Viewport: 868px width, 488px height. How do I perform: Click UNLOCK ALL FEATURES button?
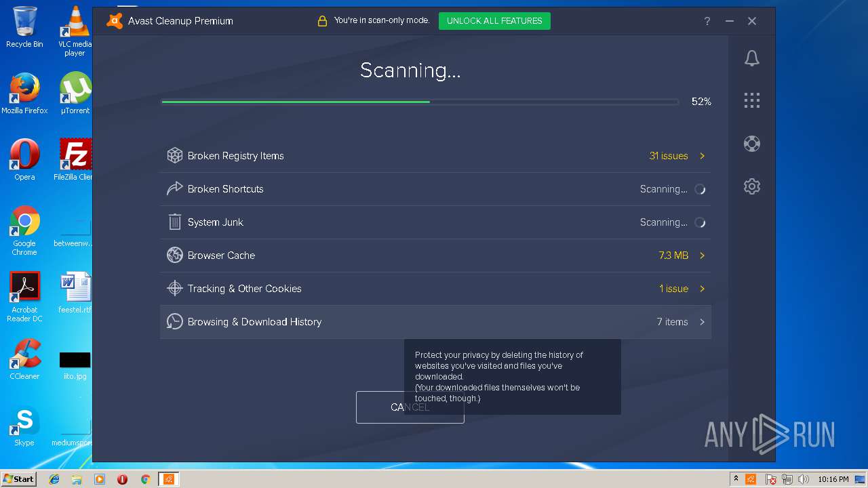494,21
